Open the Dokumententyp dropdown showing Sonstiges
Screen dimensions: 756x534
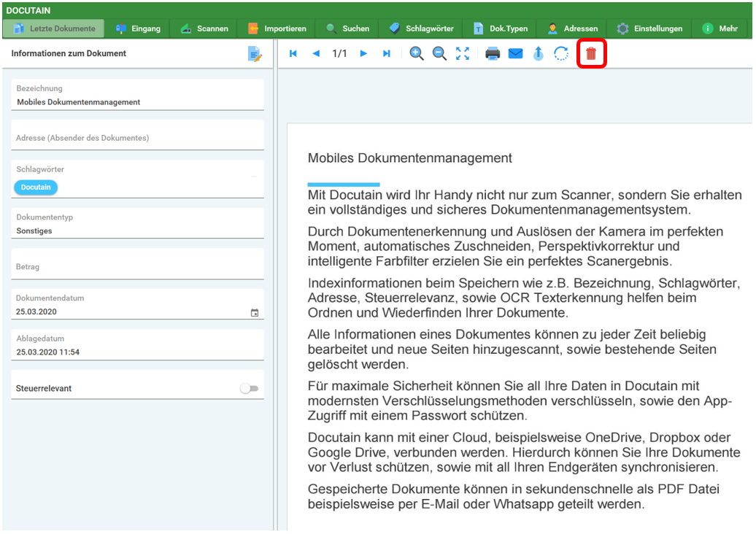click(137, 224)
